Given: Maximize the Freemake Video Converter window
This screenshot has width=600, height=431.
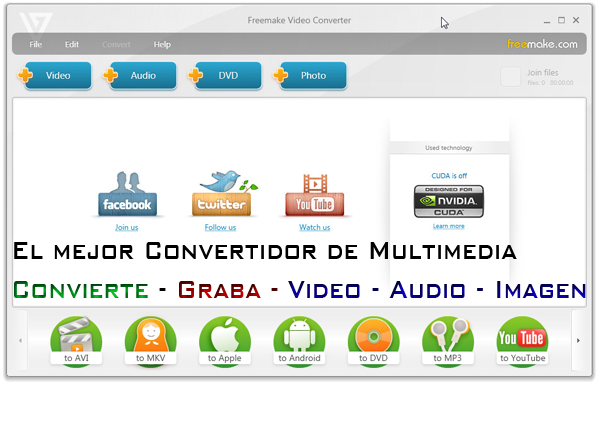Looking at the screenshot, I should click(x=561, y=20).
